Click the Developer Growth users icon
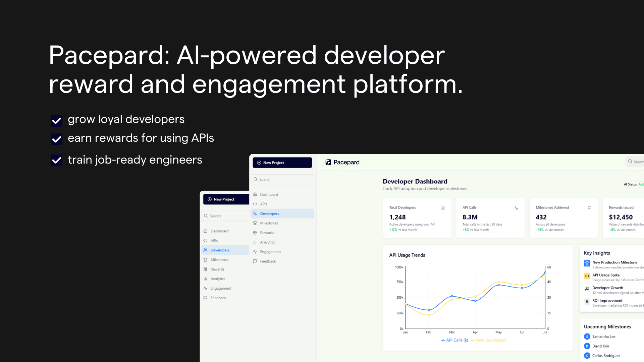The height and width of the screenshot is (362, 644). point(587,289)
